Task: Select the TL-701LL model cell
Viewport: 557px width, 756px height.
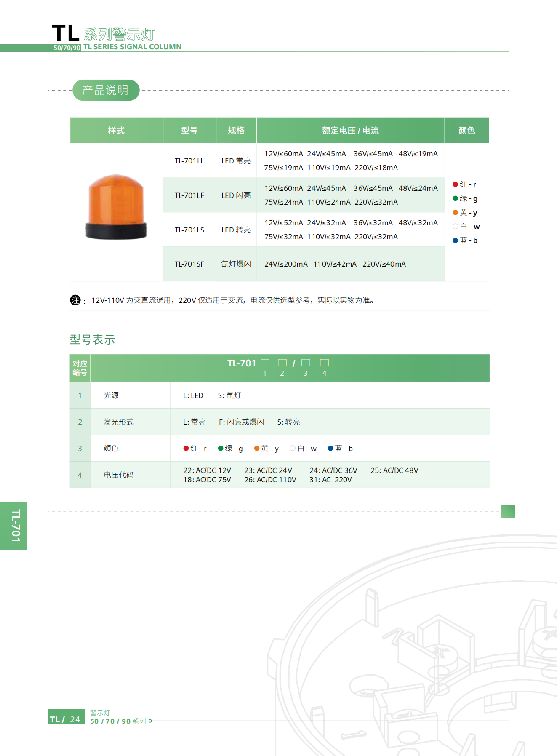Action: coord(189,161)
